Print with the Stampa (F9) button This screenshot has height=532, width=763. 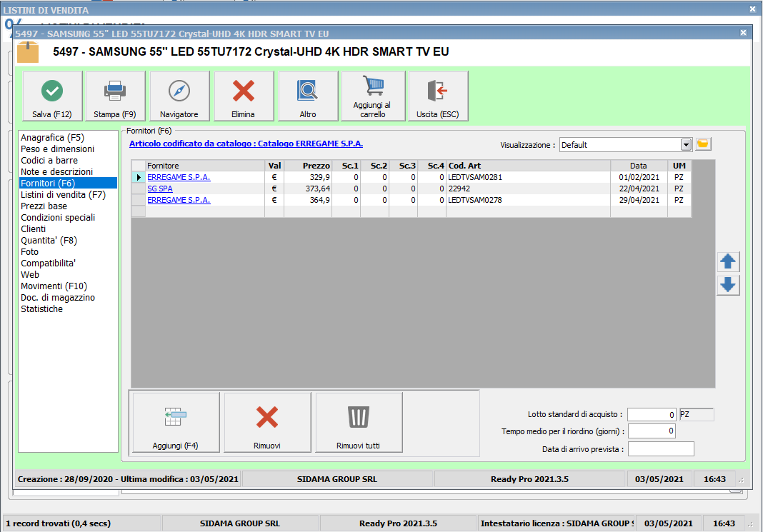tap(115, 96)
